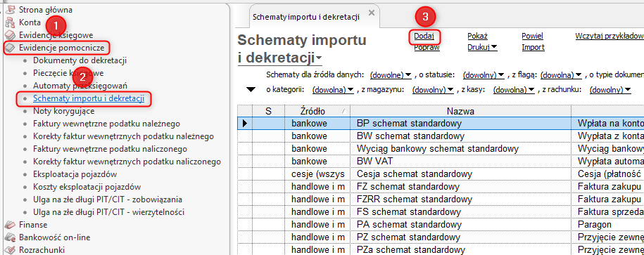Select the FZ schemat standardowy row
Screen dimensions: 644x255
click(441, 187)
